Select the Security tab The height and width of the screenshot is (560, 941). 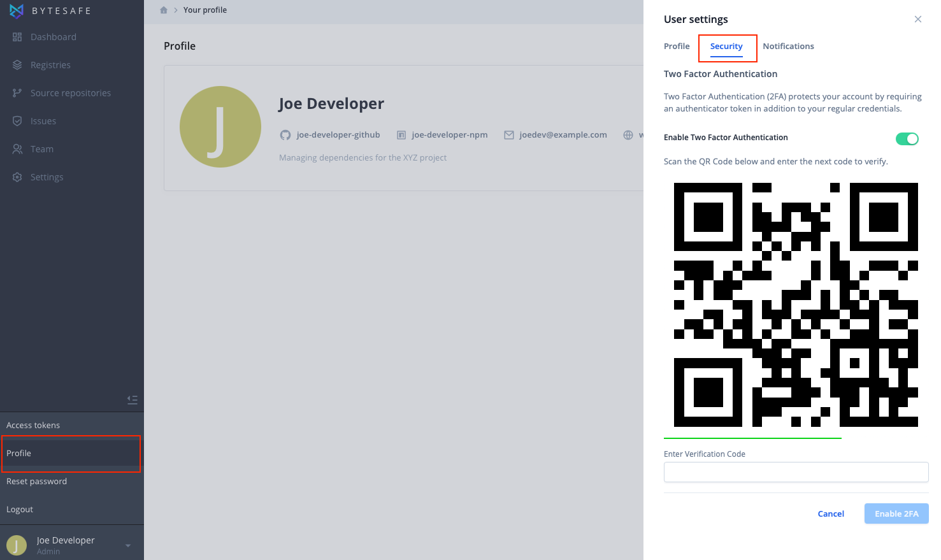click(726, 47)
